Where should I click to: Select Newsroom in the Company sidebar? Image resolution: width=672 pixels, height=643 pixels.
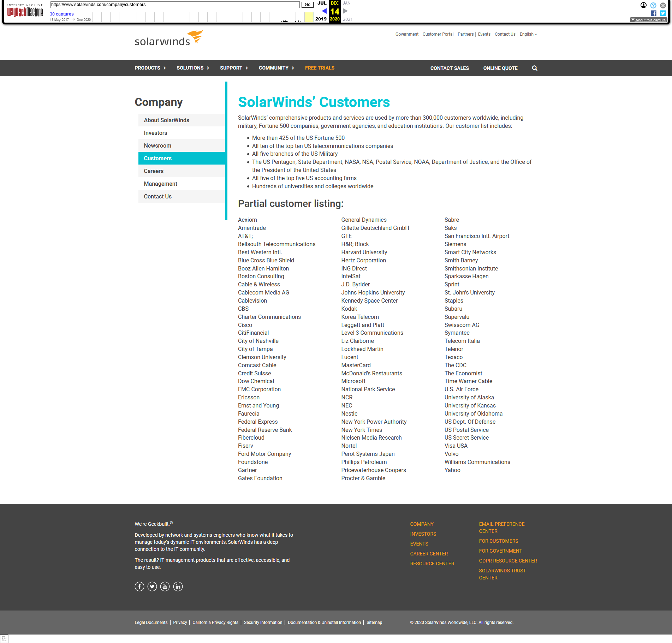click(x=182, y=145)
